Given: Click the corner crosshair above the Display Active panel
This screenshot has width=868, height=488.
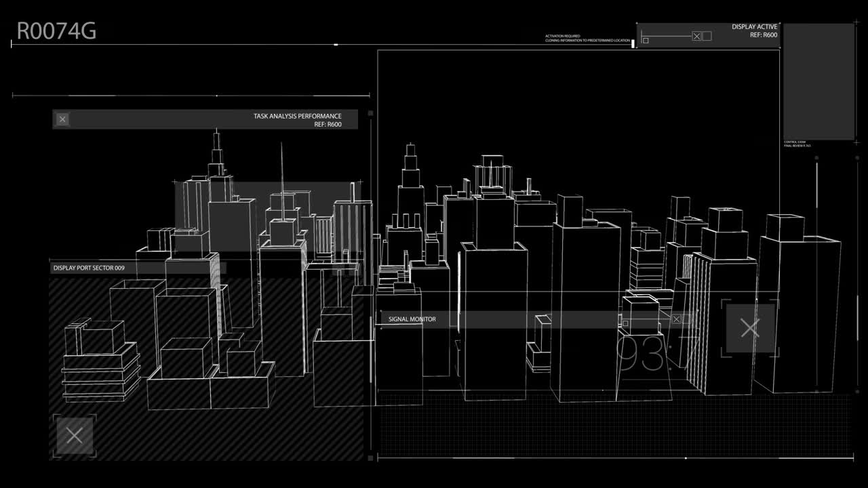Looking at the screenshot, I should pos(635,22).
